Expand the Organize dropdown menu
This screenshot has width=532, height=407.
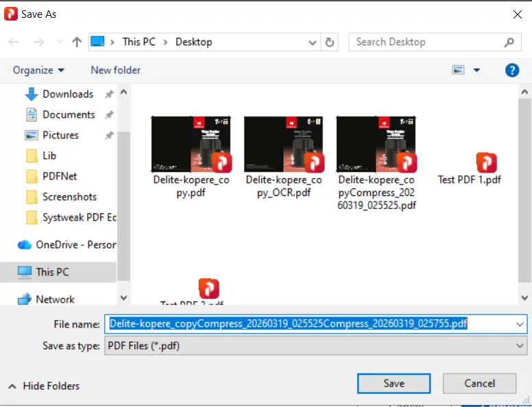click(38, 70)
